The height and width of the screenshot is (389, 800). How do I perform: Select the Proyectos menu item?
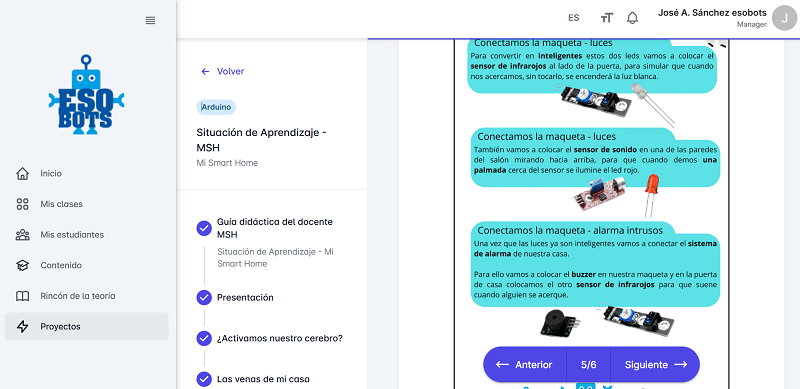pyautogui.click(x=86, y=327)
